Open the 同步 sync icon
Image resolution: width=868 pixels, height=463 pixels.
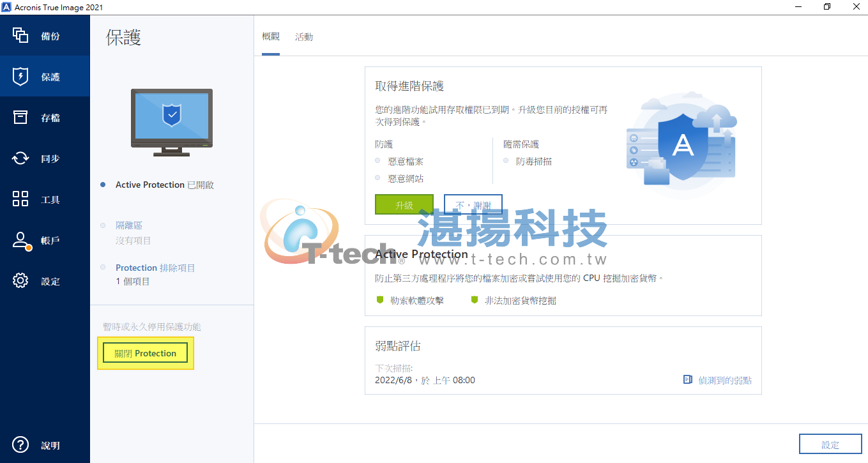coord(20,158)
